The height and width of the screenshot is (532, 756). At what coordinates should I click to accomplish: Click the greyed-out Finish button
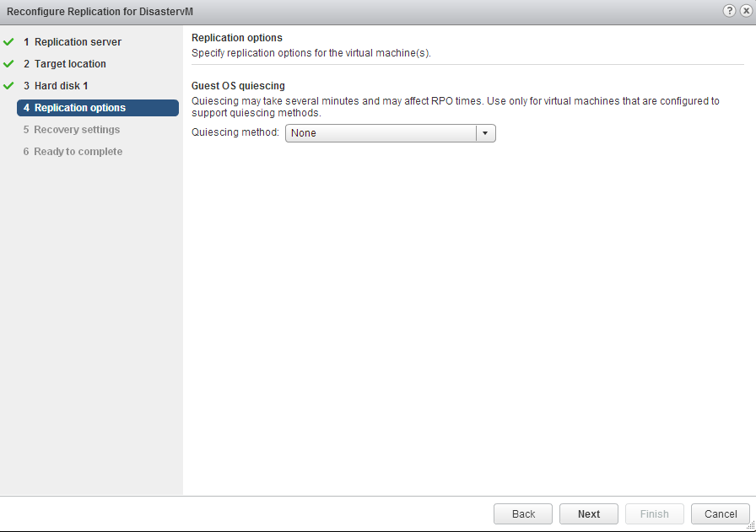655,514
